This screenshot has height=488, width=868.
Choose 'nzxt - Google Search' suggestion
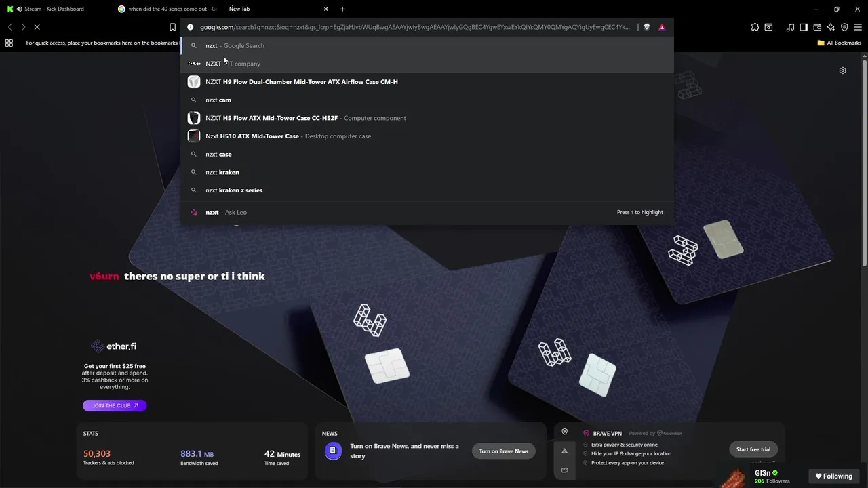[x=427, y=45]
